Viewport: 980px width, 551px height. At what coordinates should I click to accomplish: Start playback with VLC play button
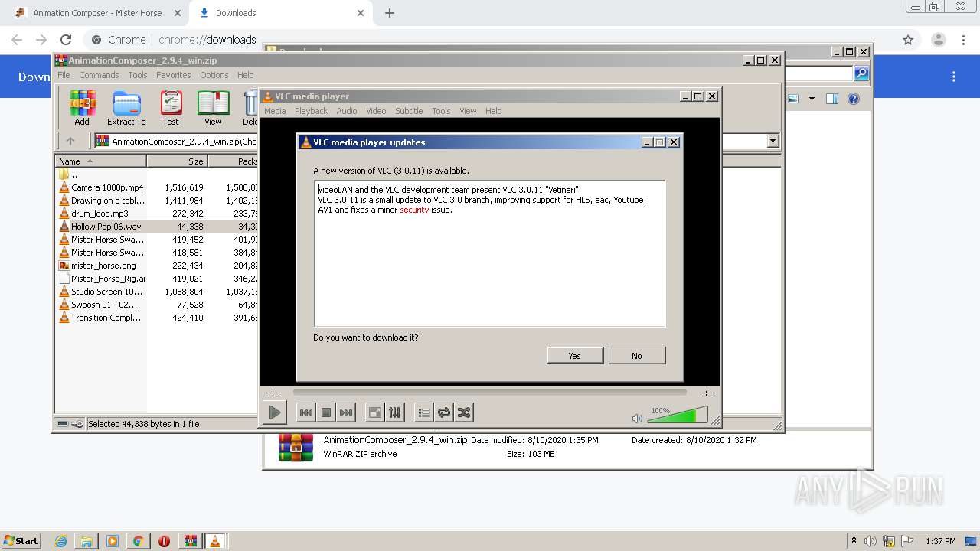point(274,412)
